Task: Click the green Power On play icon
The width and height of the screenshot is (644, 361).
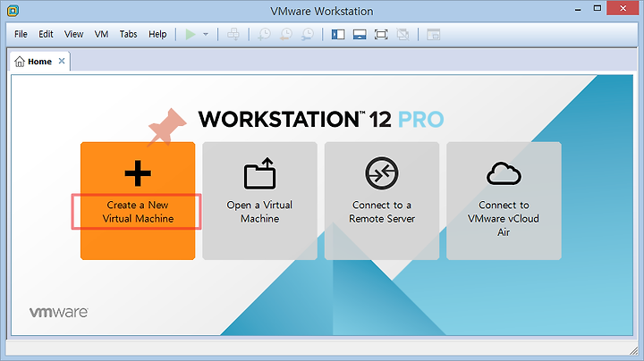Action: pyautogui.click(x=191, y=35)
